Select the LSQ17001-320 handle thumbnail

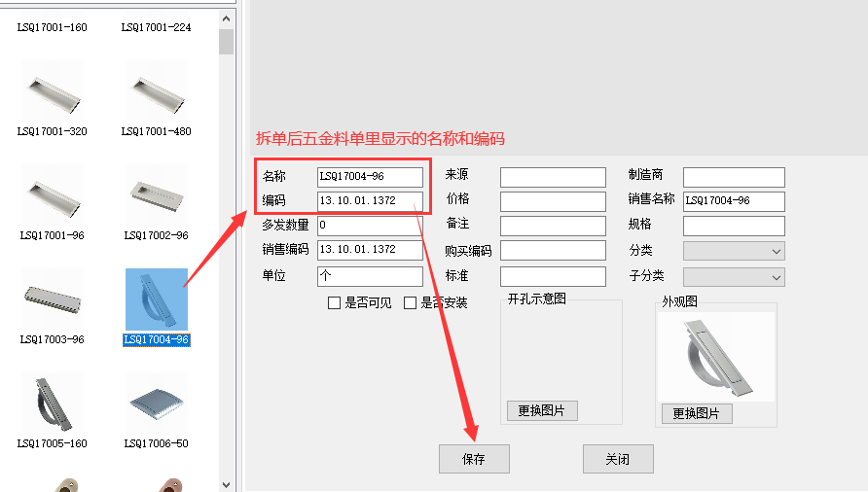(52, 90)
